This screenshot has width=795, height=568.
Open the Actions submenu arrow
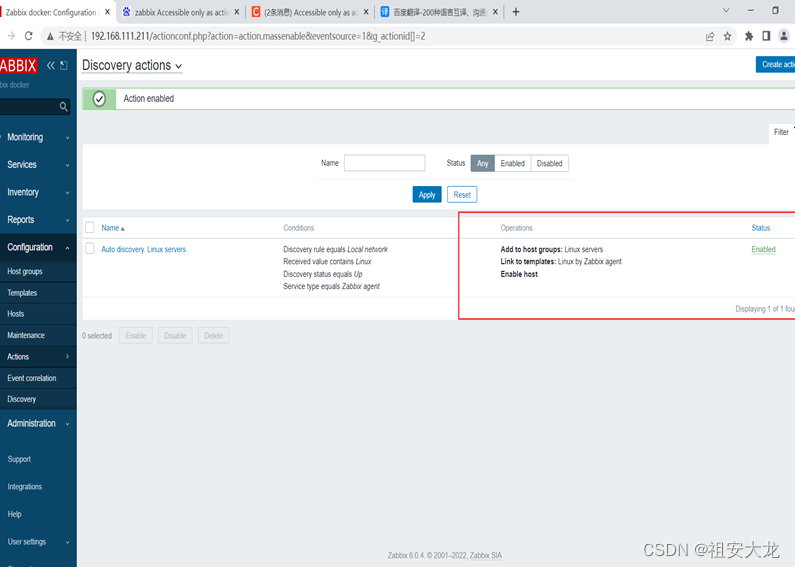tap(67, 357)
